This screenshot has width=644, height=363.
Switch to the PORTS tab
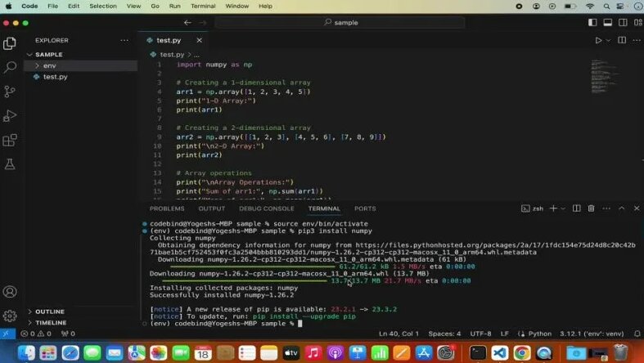click(365, 208)
